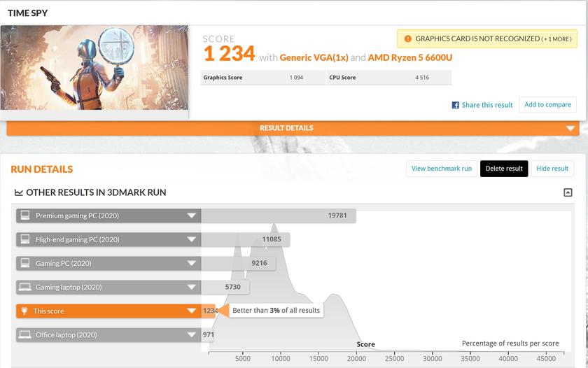588x368 pixels.
Task: Click the orange warning exclamation icon
Action: [407, 39]
